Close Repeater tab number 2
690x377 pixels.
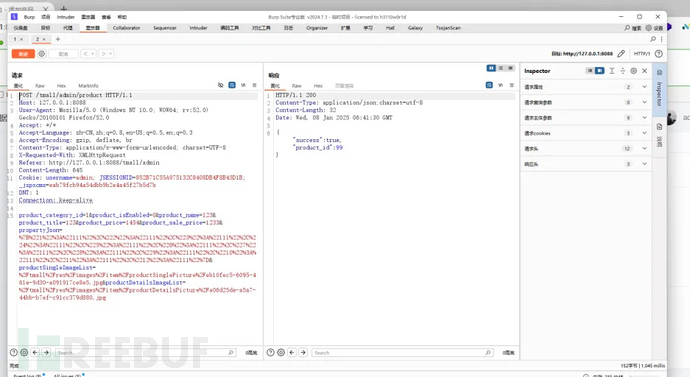[44, 39]
